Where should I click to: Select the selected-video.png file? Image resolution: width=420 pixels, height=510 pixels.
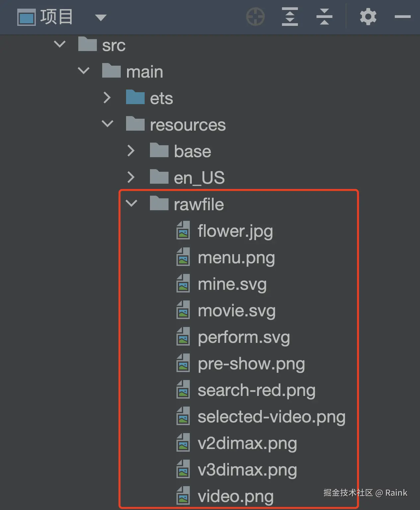click(271, 417)
